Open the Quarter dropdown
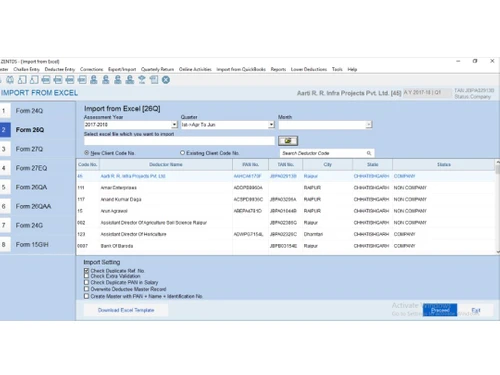The height and width of the screenshot is (375, 500). 271,125
